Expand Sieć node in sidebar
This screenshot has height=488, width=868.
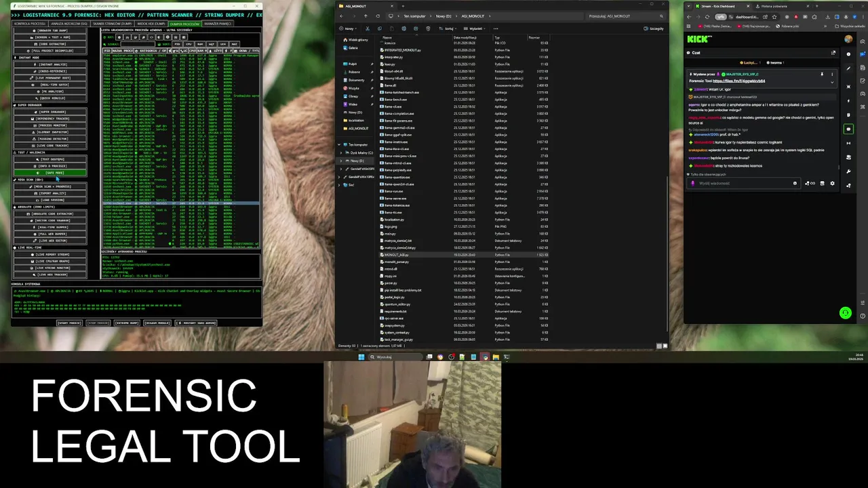339,185
